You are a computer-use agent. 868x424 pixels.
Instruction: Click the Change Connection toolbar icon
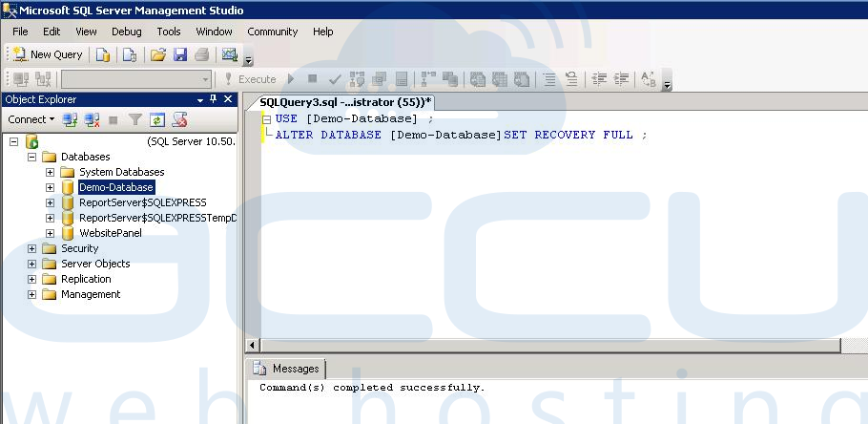pos(43,79)
